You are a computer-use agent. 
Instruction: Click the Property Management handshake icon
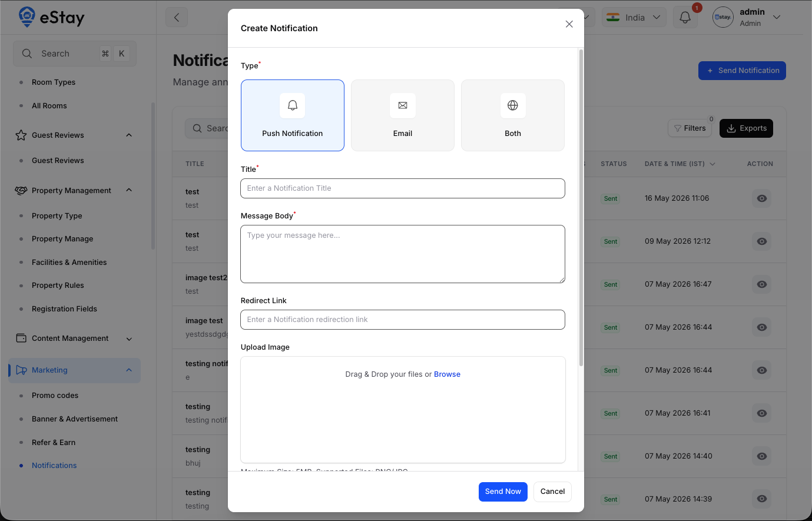pos(21,191)
